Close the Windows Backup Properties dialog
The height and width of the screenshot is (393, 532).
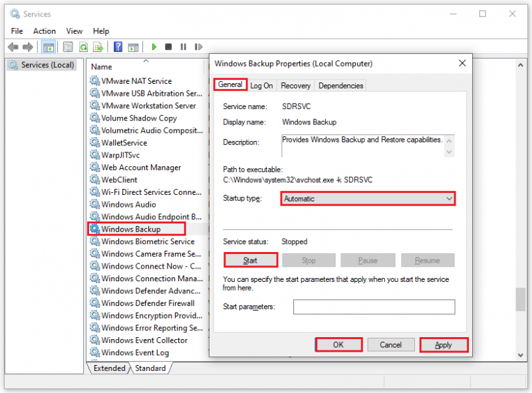[x=462, y=63]
